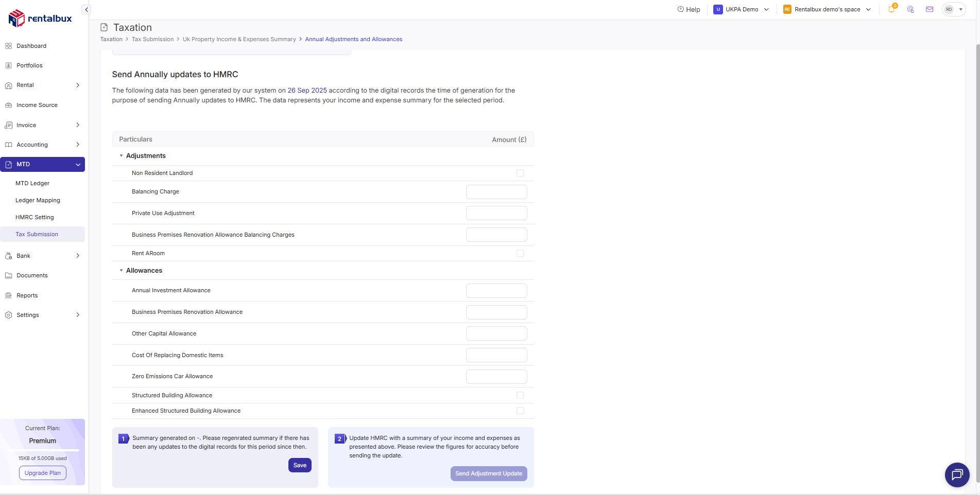Open the MTD Ledger menu item

tap(32, 183)
